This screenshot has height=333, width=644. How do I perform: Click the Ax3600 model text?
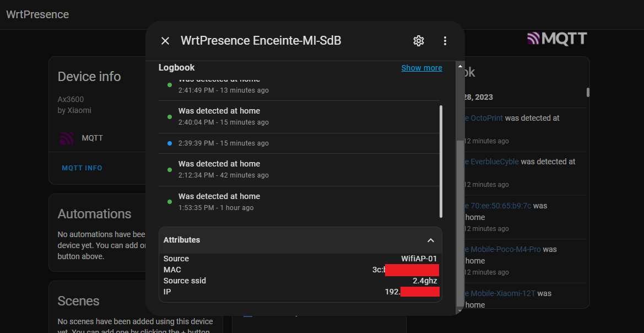pos(71,99)
